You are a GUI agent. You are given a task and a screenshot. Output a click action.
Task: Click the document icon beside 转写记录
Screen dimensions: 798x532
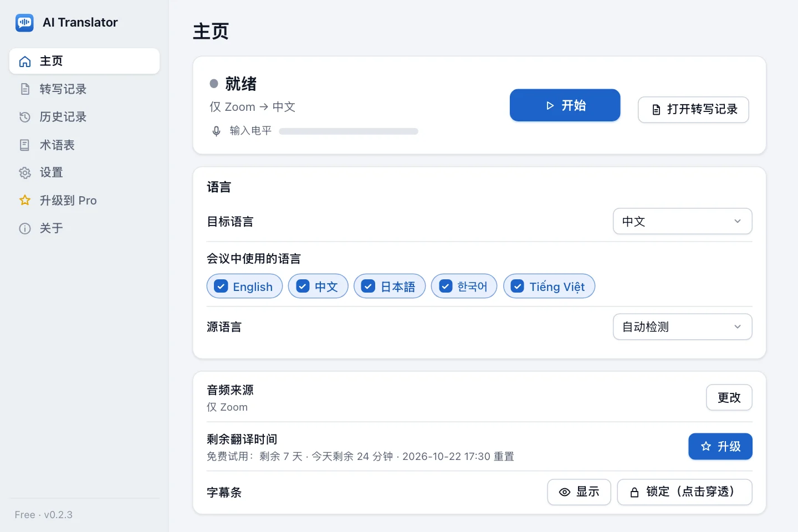25,89
